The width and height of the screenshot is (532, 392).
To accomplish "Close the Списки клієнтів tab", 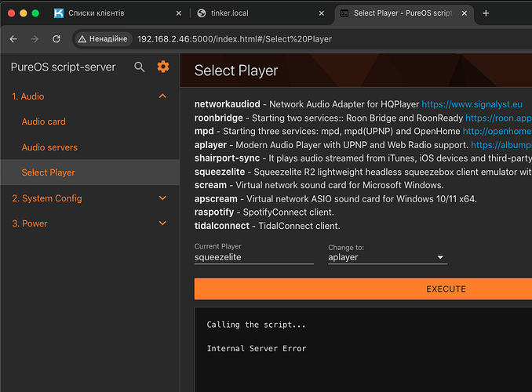I will tap(179, 13).
